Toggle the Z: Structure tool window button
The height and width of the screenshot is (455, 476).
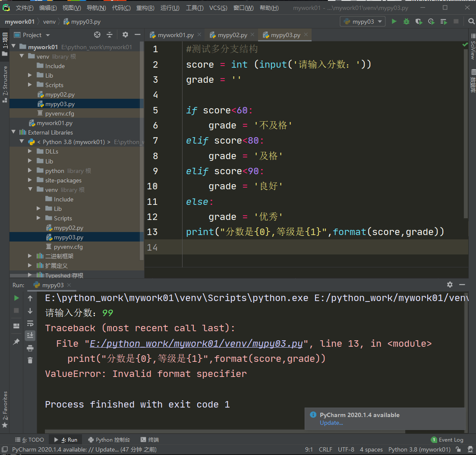pyautogui.click(x=5, y=84)
